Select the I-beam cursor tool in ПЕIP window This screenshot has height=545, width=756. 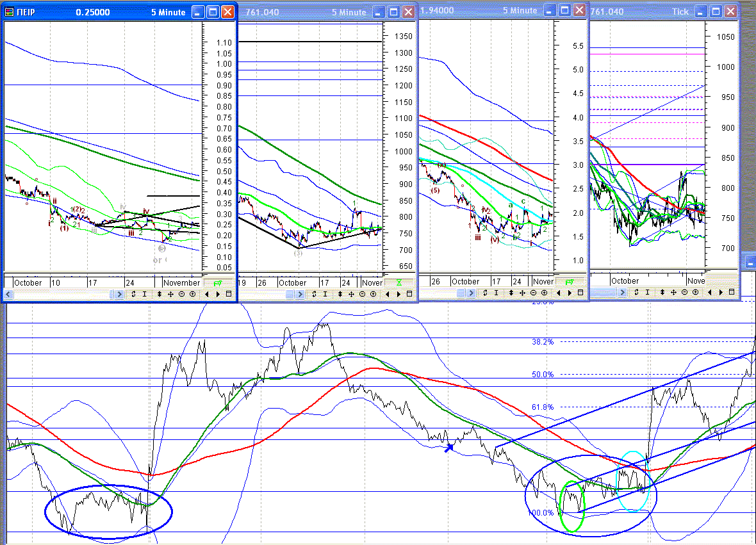click(x=145, y=294)
